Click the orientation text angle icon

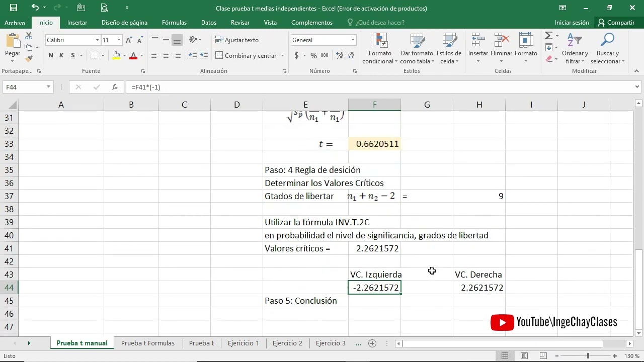point(193,40)
